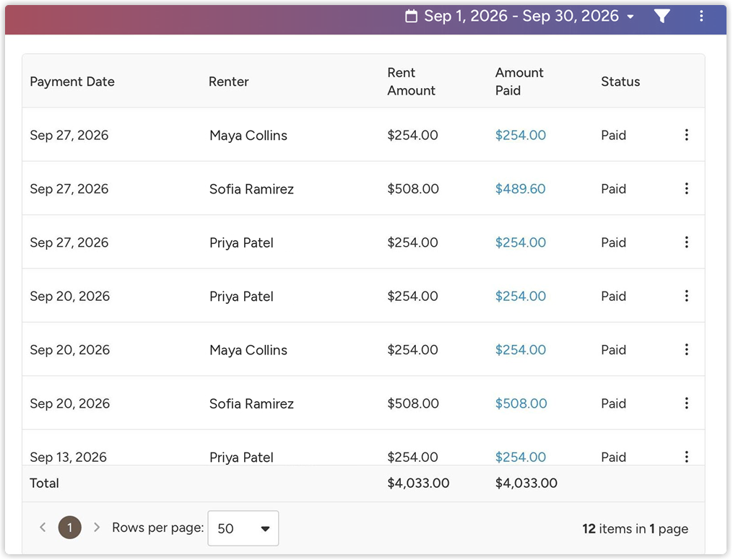Click the Status column header

pos(620,82)
